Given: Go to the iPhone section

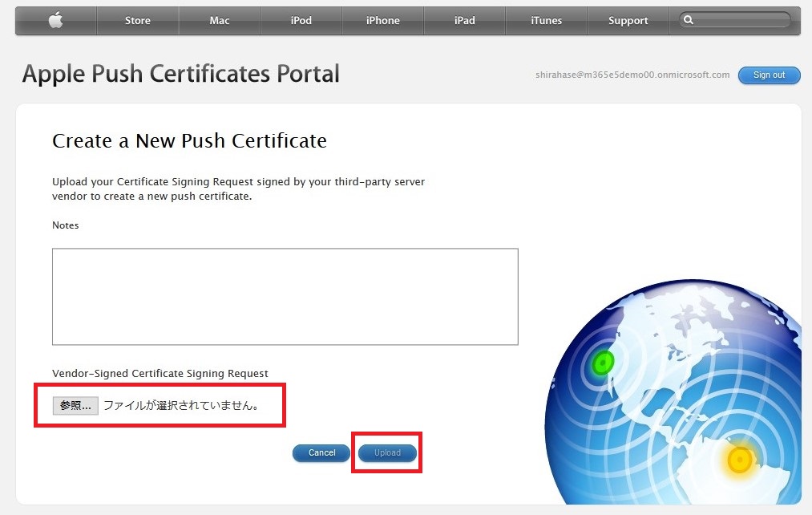Looking at the screenshot, I should [382, 21].
